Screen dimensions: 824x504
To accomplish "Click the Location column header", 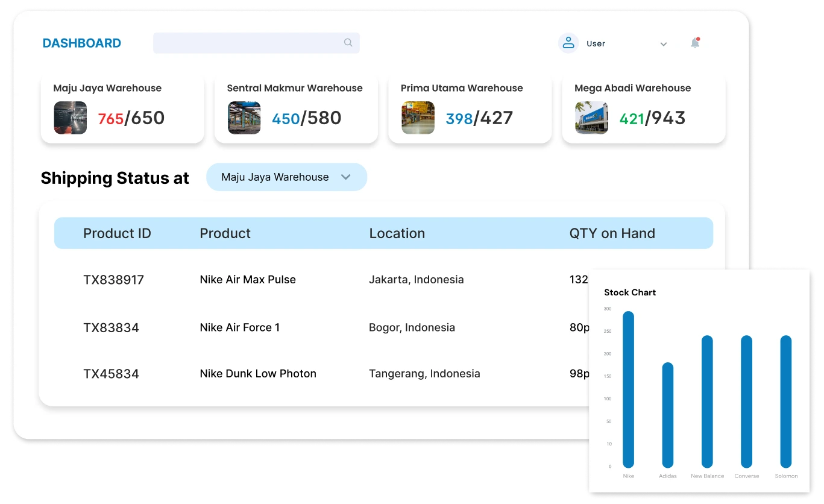I will tap(397, 233).
